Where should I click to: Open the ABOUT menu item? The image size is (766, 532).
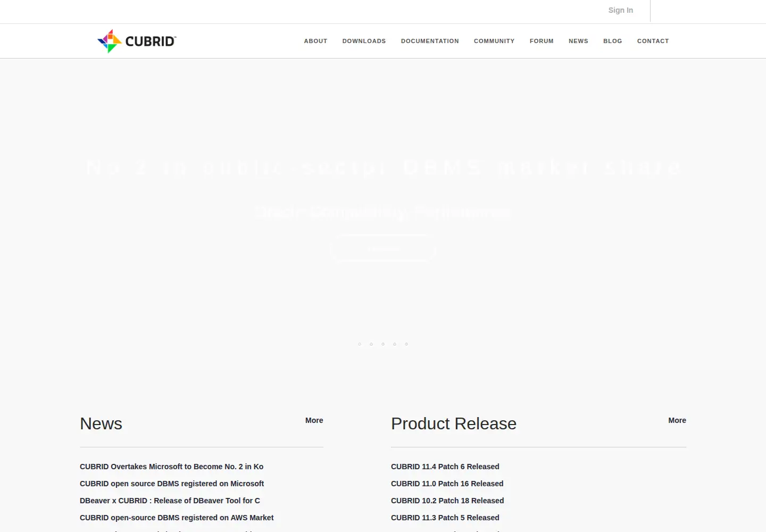315,41
